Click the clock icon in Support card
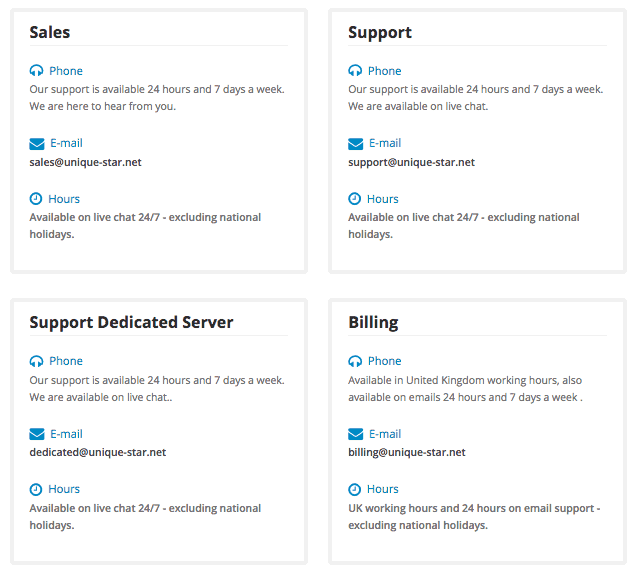 pos(355,199)
